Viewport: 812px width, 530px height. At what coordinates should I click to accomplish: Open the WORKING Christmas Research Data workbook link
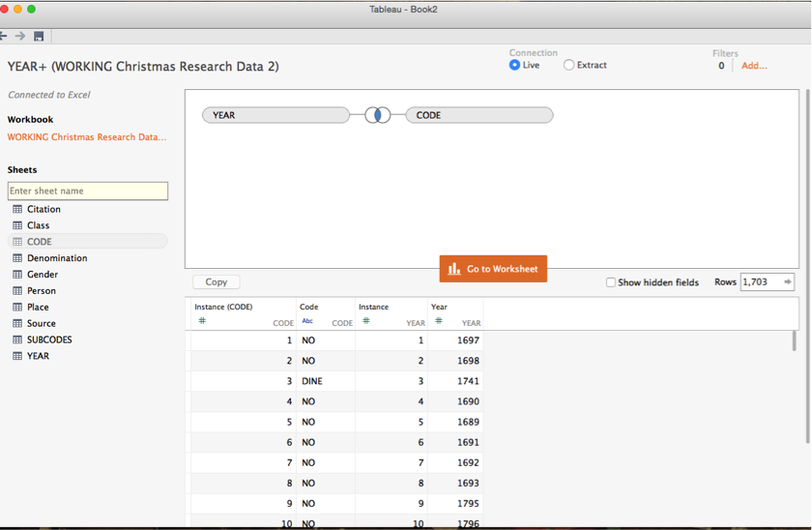point(87,136)
